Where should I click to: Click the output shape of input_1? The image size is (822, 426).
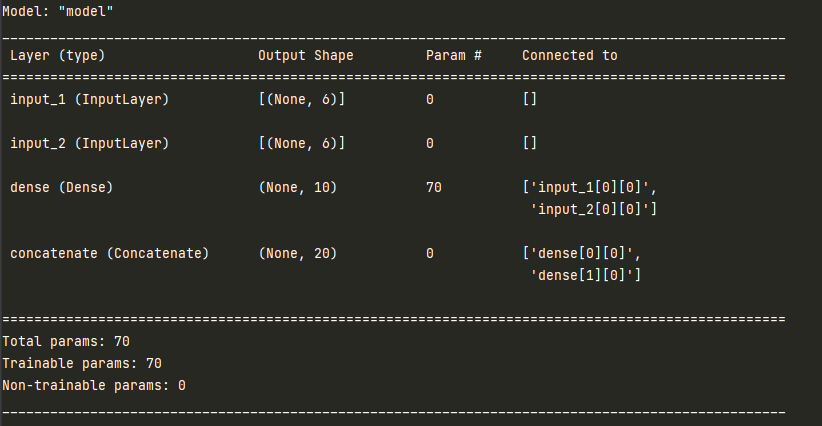click(301, 99)
